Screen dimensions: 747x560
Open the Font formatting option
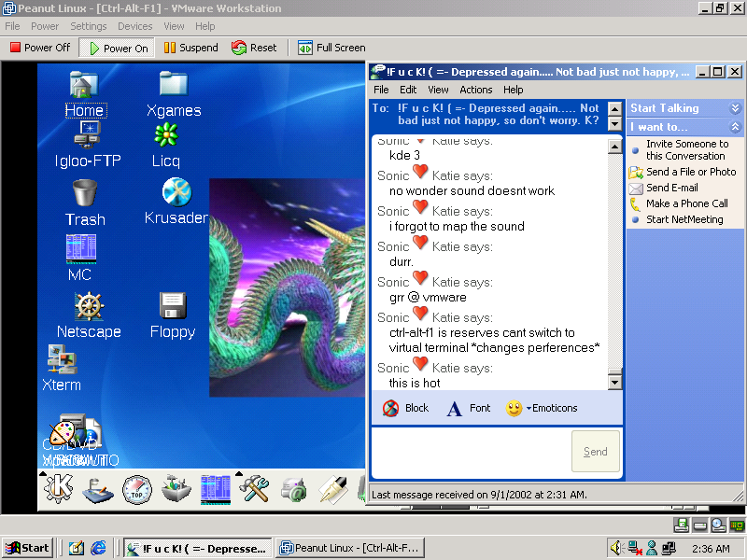tap(455, 408)
